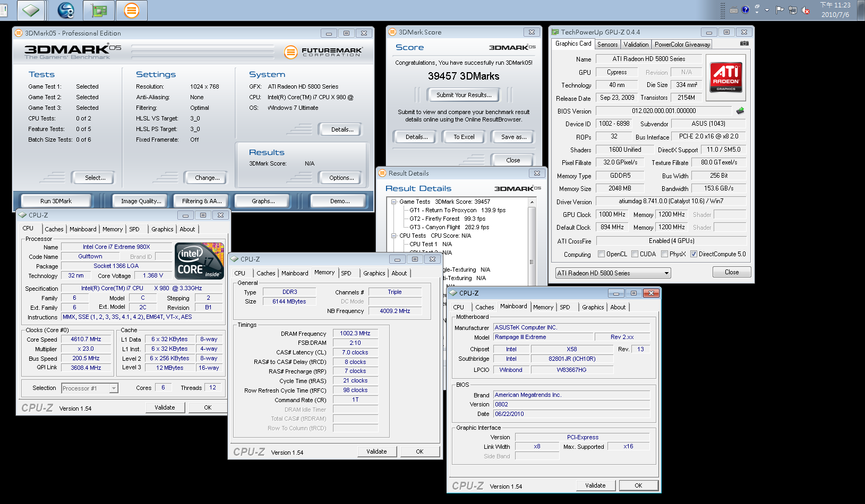
Task: Click Change button under Settings
Action: [x=207, y=178]
